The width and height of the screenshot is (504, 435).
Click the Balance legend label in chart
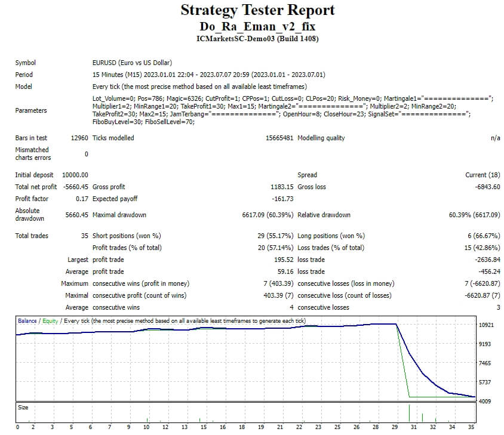click(27, 321)
